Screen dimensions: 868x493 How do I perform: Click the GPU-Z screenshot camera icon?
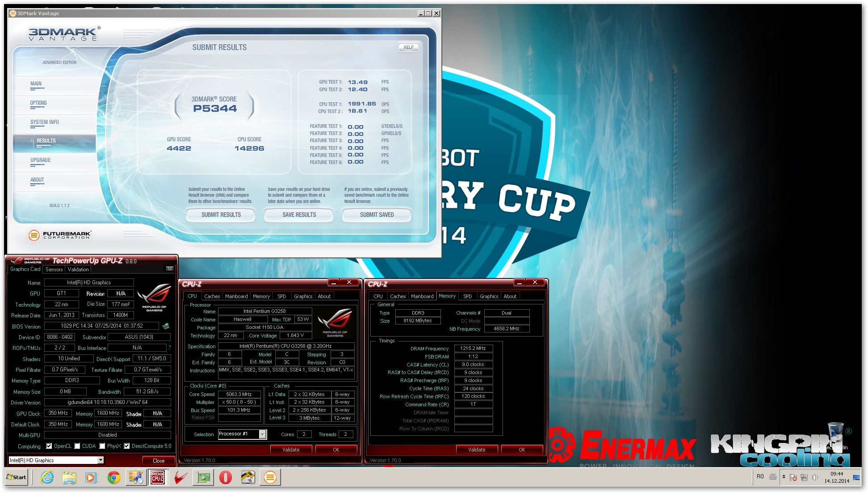tap(170, 269)
